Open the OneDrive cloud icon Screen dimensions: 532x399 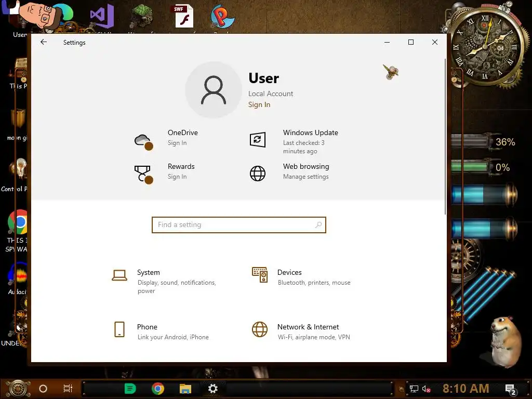click(143, 141)
